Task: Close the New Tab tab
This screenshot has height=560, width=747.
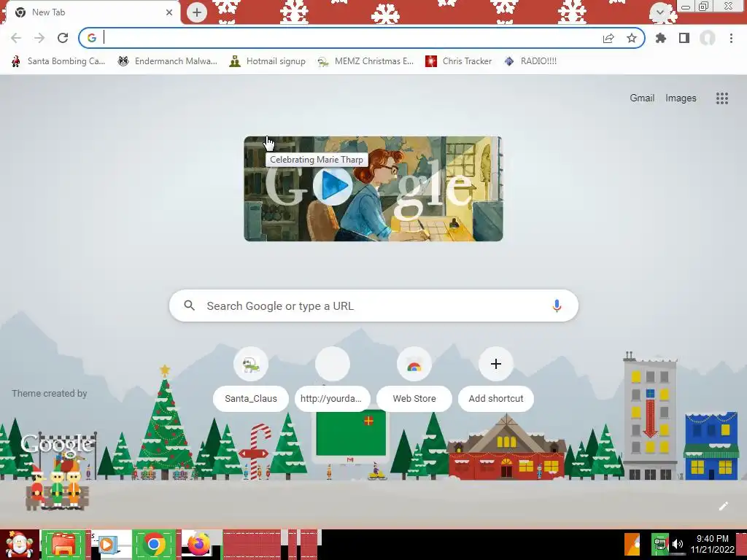Action: tap(169, 12)
